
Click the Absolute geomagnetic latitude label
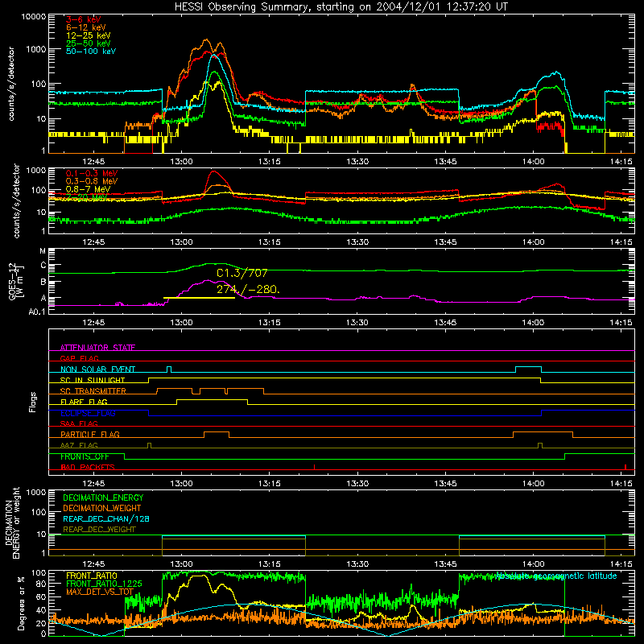[x=556, y=576]
